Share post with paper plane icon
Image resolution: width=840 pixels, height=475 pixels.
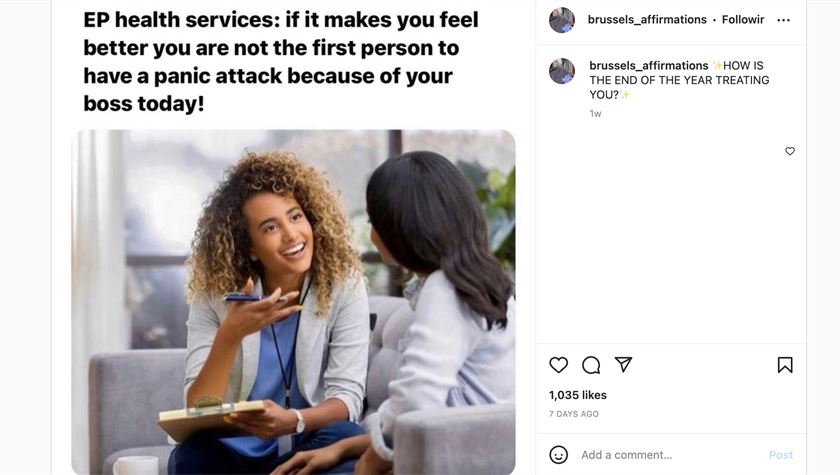pyautogui.click(x=623, y=364)
